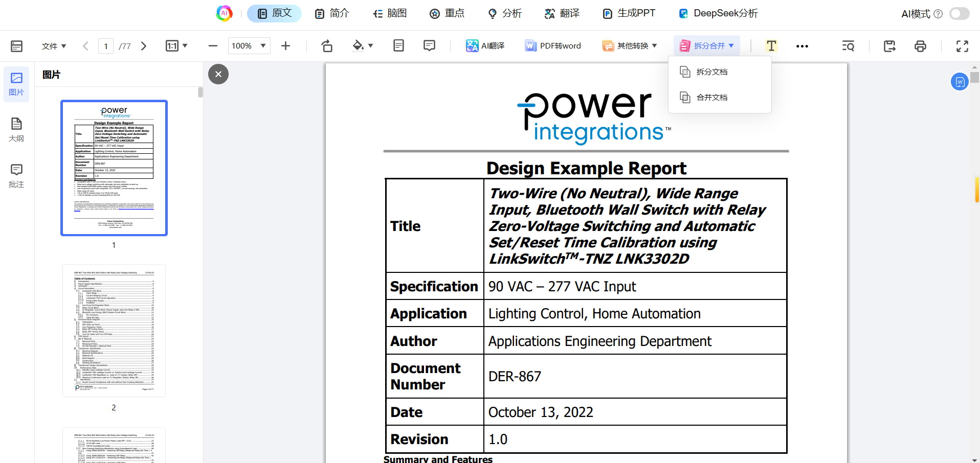Open the 100% zoom level dropdown
980x463 pixels.
click(x=249, y=46)
